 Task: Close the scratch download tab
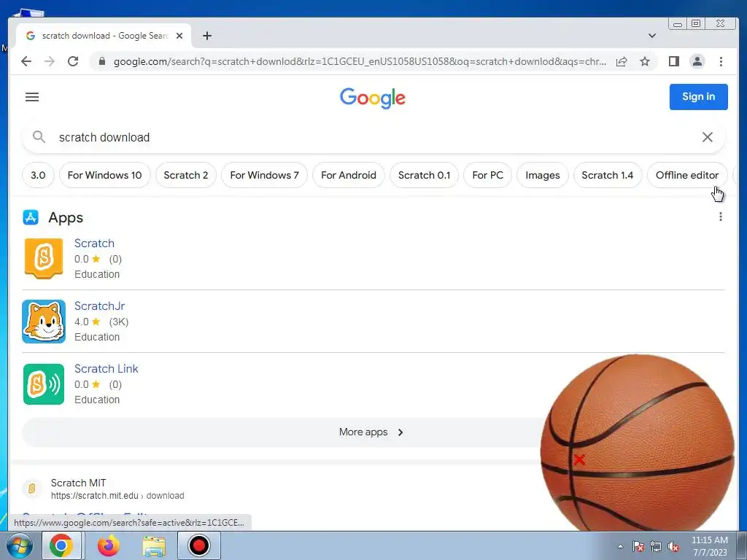point(179,36)
